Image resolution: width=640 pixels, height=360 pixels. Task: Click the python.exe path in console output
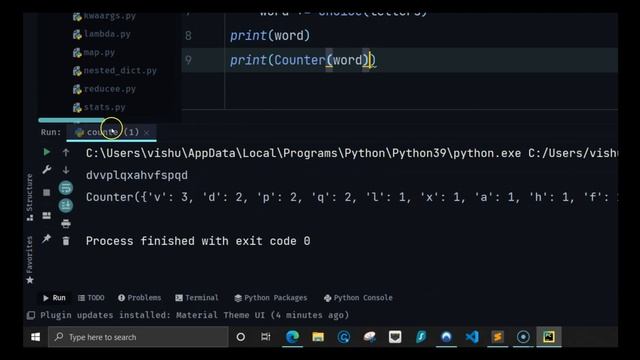point(351,153)
